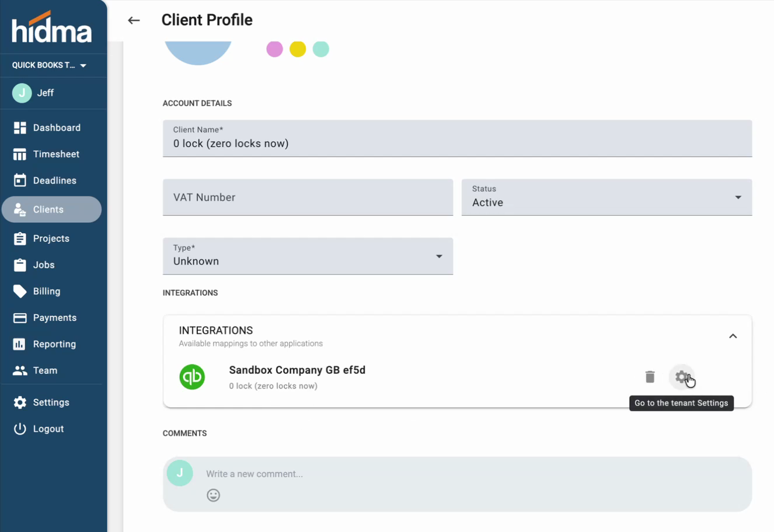
Task: Open the Type dropdown
Action: point(308,256)
